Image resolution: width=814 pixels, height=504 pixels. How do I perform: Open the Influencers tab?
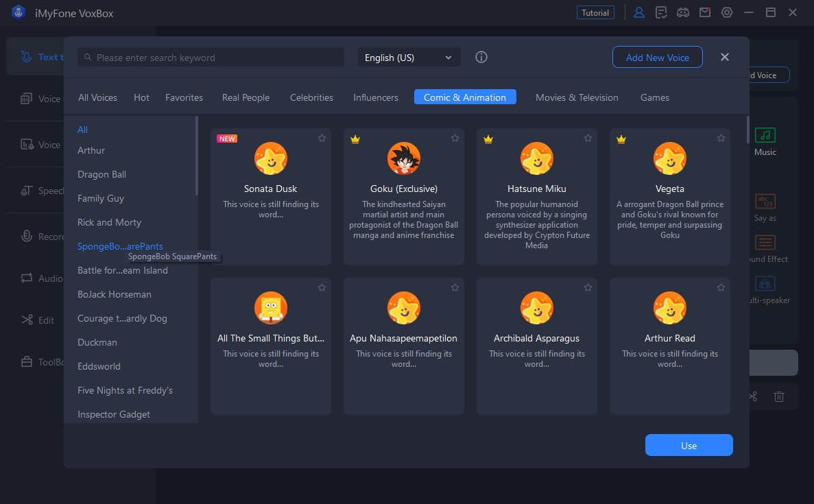click(376, 97)
